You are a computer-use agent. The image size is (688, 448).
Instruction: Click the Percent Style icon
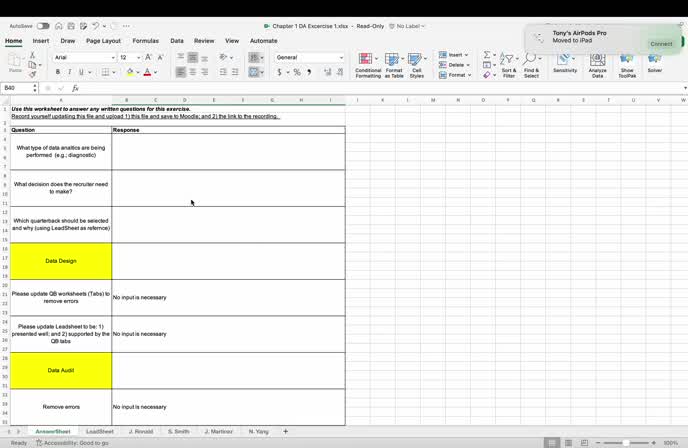297,72
